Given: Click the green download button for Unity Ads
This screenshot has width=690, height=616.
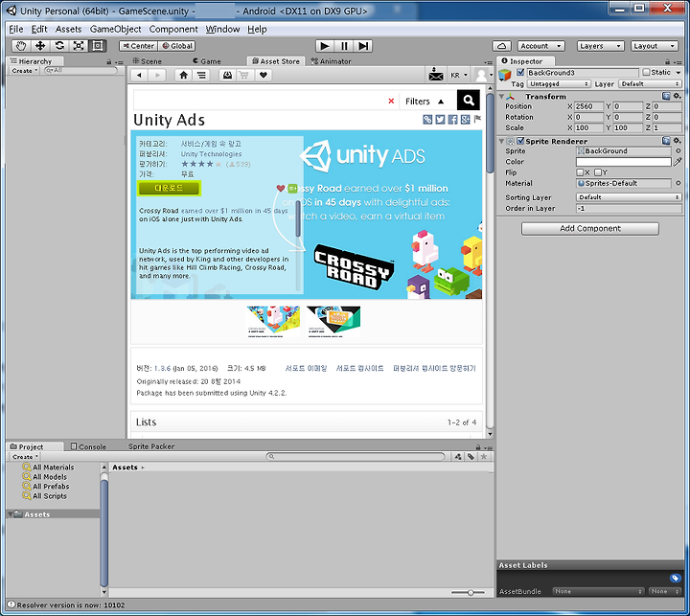Looking at the screenshot, I should [x=169, y=188].
